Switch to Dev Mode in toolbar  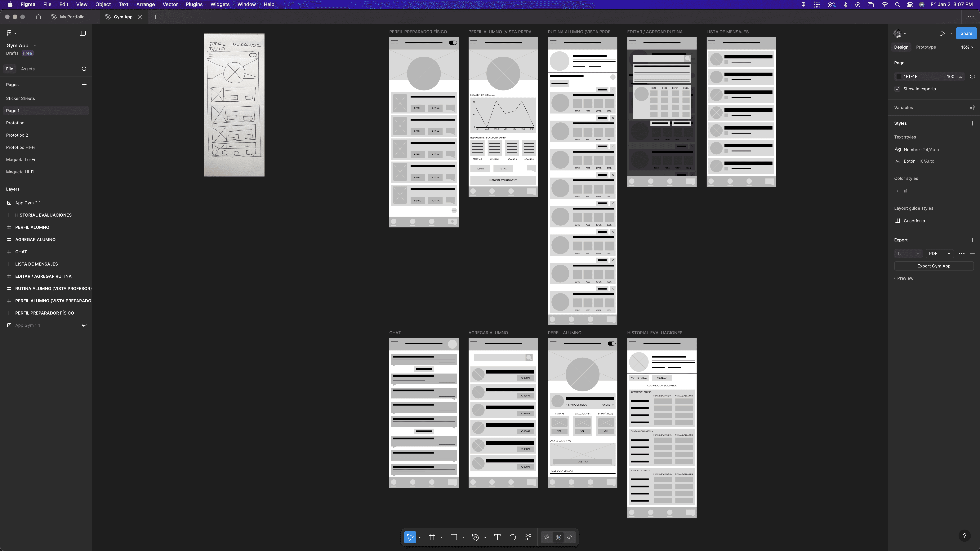tap(570, 537)
